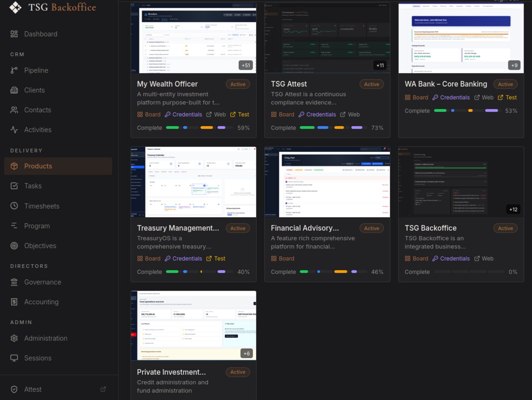
Task: Open the WA Bank Core Banking screenshot thumbnail
Action: tap(461, 38)
